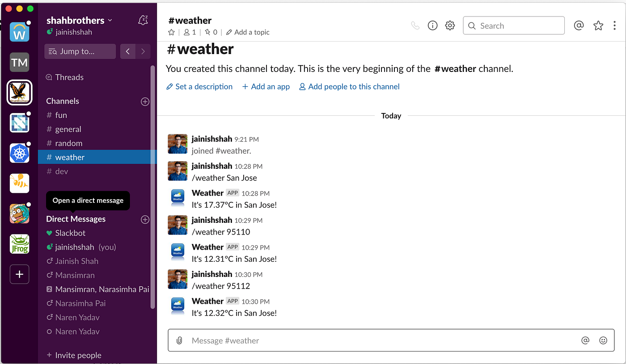The height and width of the screenshot is (364, 626).
Task: Star the #weather channel in header
Action: click(x=171, y=32)
